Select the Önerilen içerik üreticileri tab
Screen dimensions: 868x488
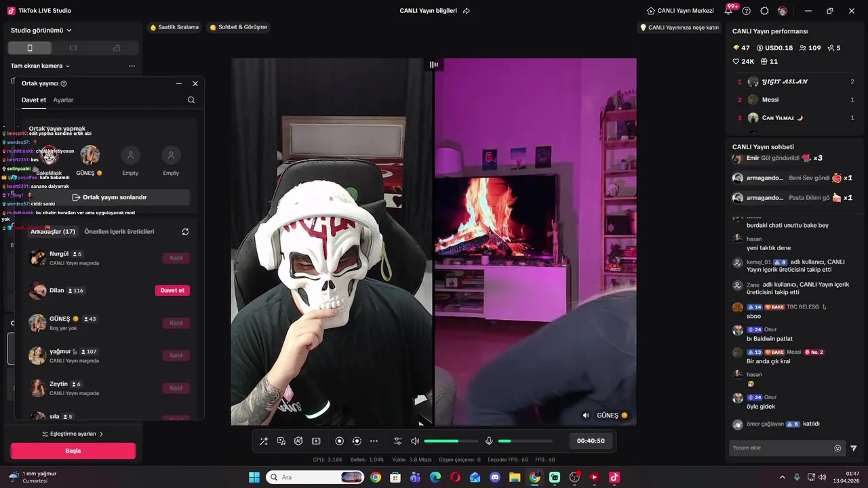click(x=119, y=231)
